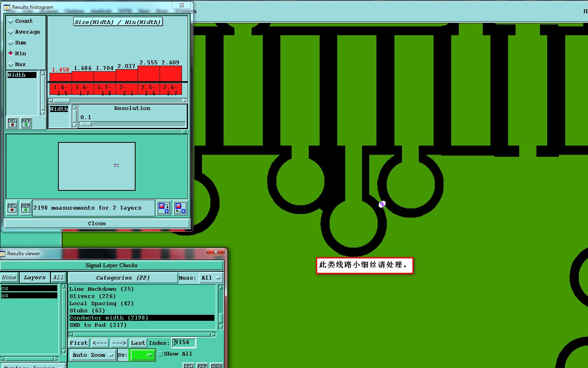Viewport: 588px width, 368px height.
Task: Click histogram export icon with down arrow
Action: point(164,208)
